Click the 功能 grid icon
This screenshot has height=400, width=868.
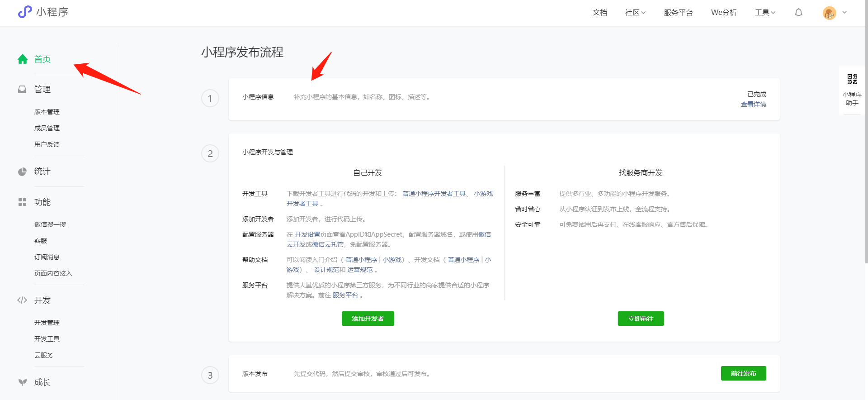click(22, 202)
